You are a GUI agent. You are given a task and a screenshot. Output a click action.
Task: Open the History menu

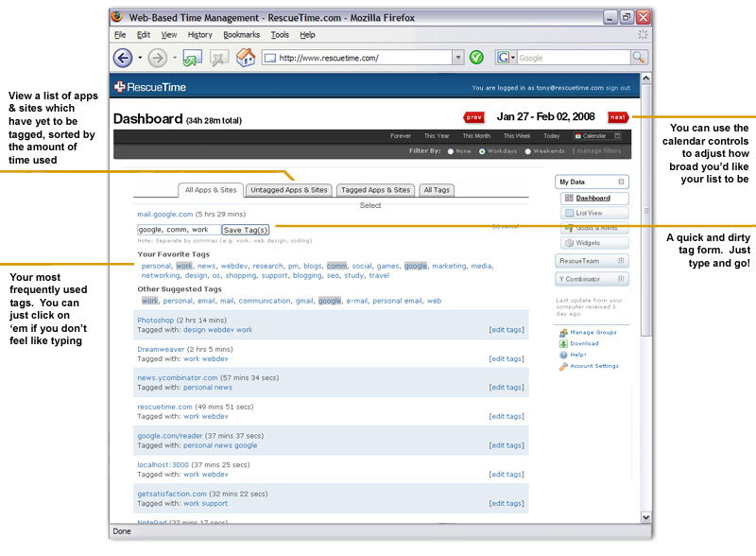point(199,35)
